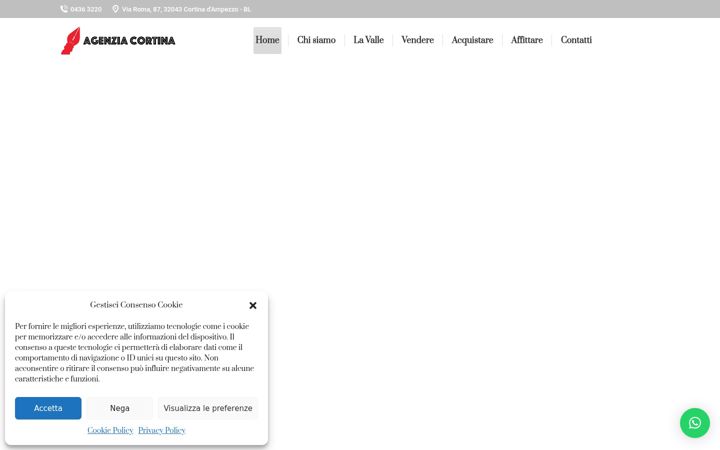Click phone number 0436 3220
Viewport: 720px width, 450px height.
86,9
